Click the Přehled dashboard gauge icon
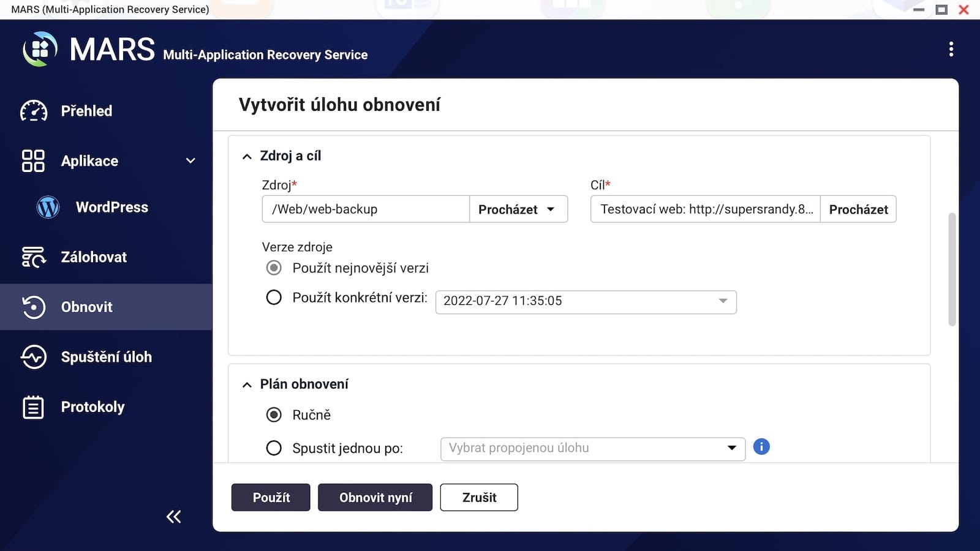 34,111
